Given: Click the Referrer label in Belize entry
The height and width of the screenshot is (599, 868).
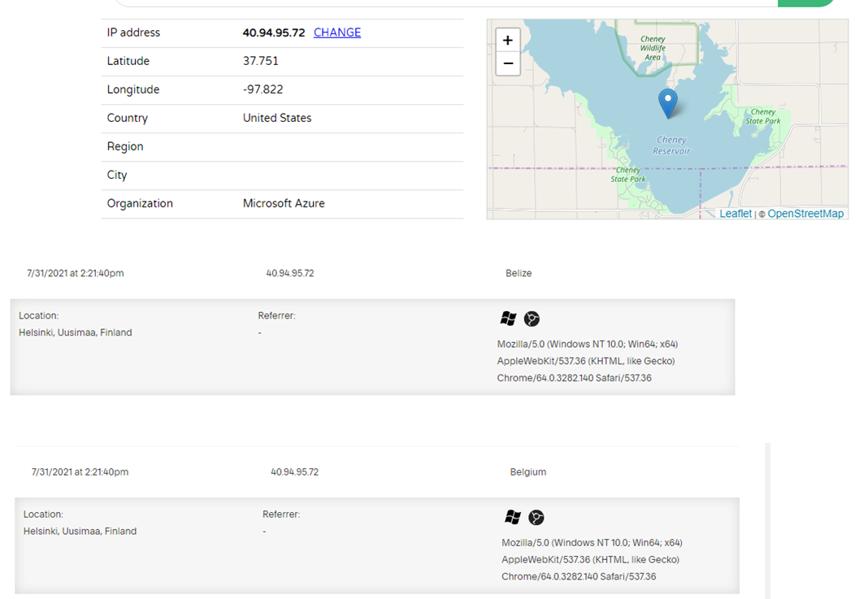Looking at the screenshot, I should point(276,315).
